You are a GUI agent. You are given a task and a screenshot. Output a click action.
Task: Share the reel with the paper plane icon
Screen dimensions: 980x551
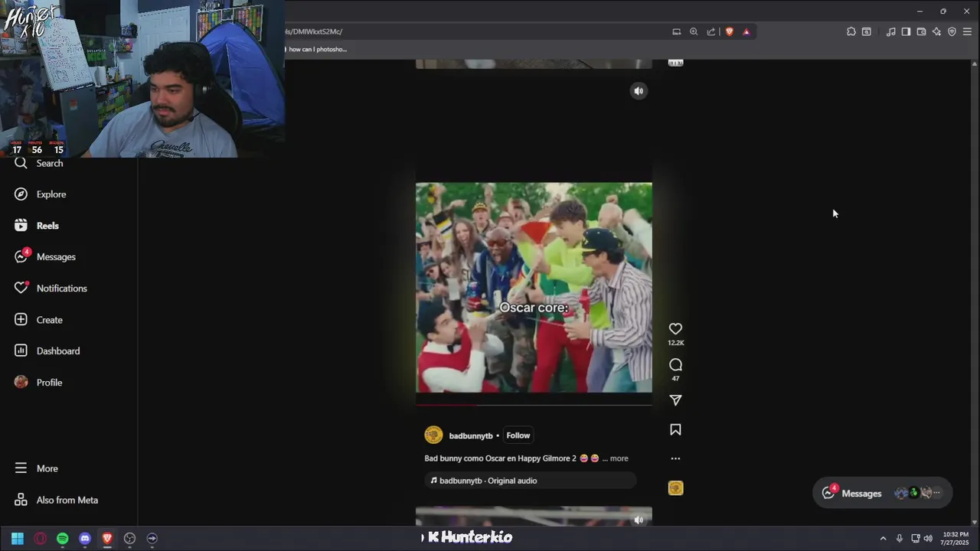point(675,400)
